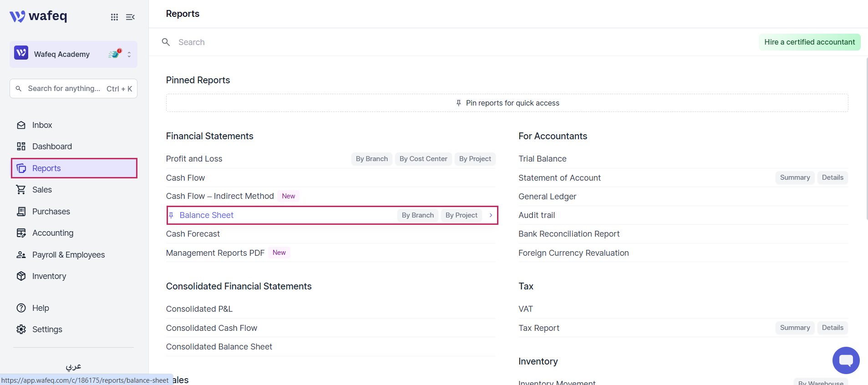Open the Trial Balance report

coord(542,159)
